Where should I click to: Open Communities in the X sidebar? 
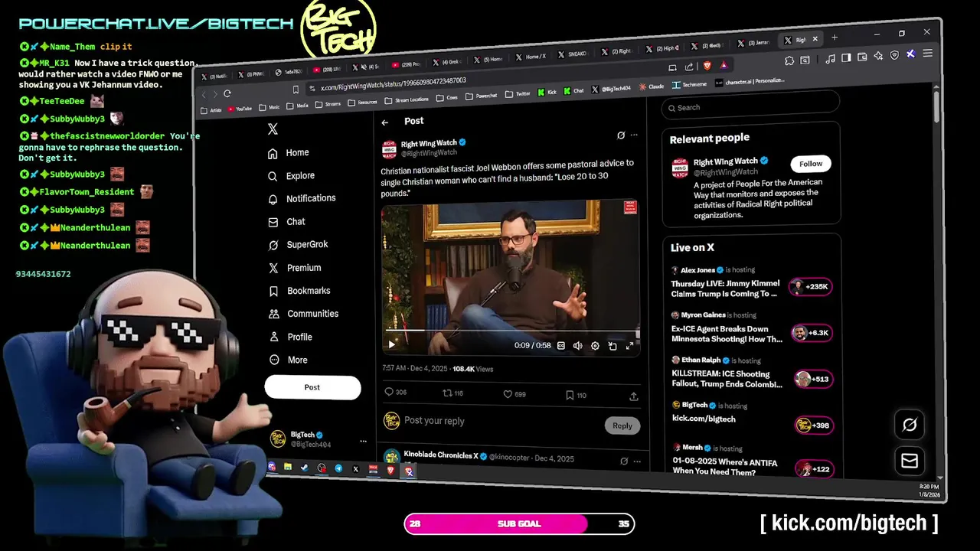tap(303, 314)
